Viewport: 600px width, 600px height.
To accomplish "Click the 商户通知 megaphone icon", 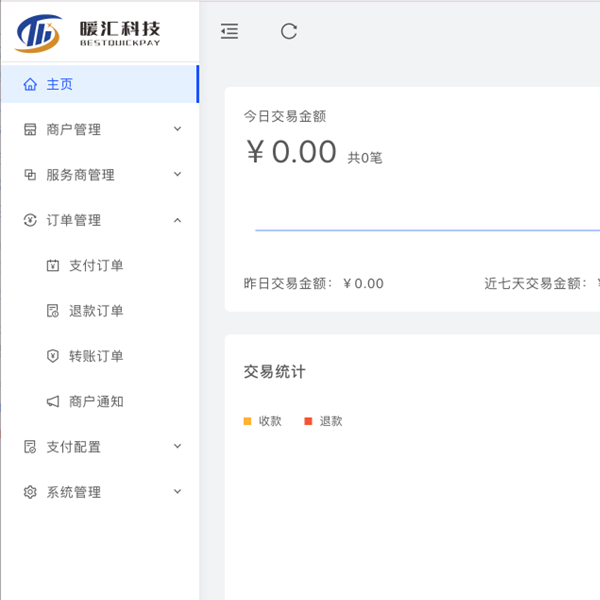I will click(x=53, y=402).
